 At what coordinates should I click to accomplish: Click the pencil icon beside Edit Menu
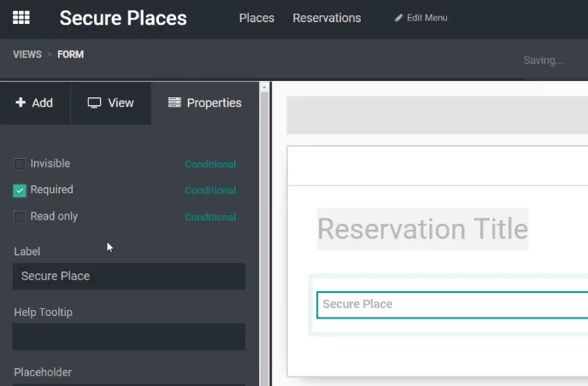point(398,18)
